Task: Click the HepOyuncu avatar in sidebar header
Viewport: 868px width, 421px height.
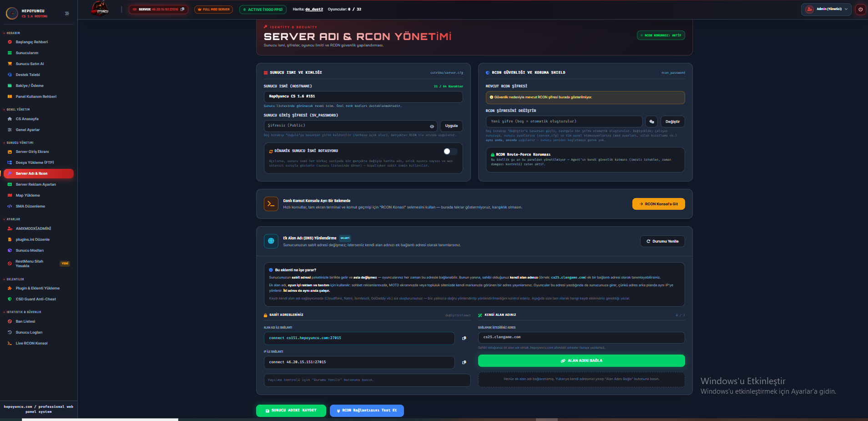Action: 12,13
